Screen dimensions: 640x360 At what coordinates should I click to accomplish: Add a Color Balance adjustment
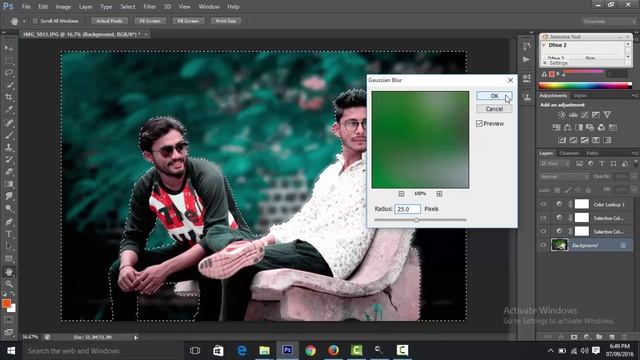tap(567, 127)
